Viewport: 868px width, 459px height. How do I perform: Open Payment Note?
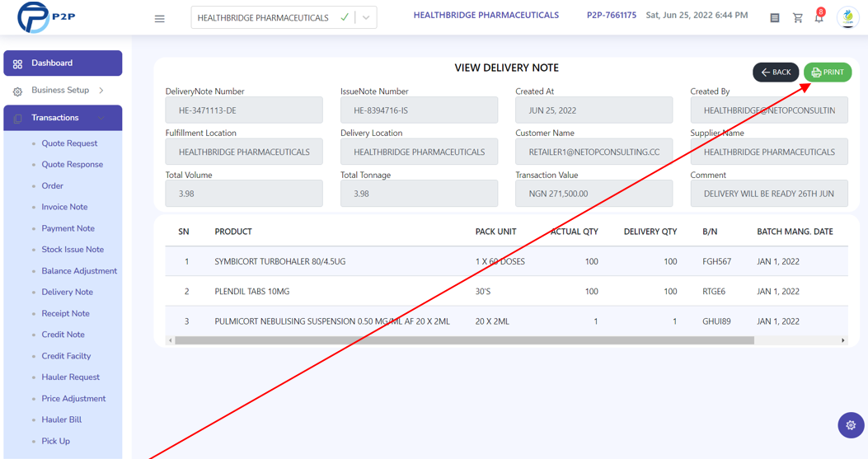click(x=68, y=228)
